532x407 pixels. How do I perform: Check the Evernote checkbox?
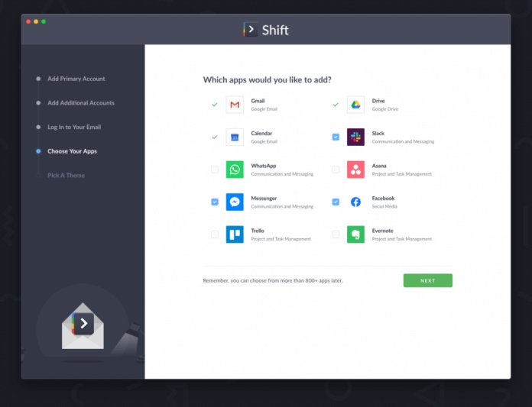click(336, 234)
